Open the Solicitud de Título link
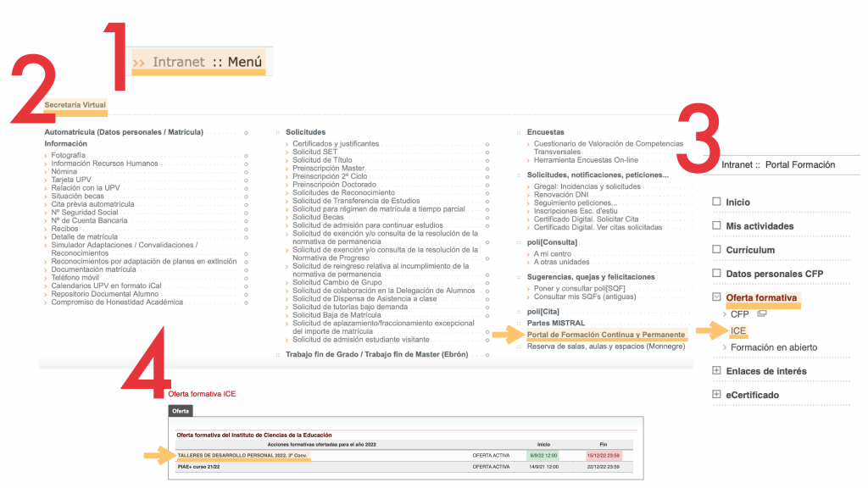868x488 pixels. [x=322, y=160]
